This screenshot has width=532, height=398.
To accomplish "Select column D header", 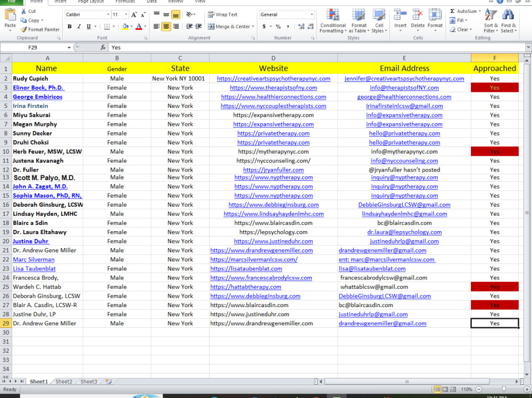I will [x=273, y=58].
